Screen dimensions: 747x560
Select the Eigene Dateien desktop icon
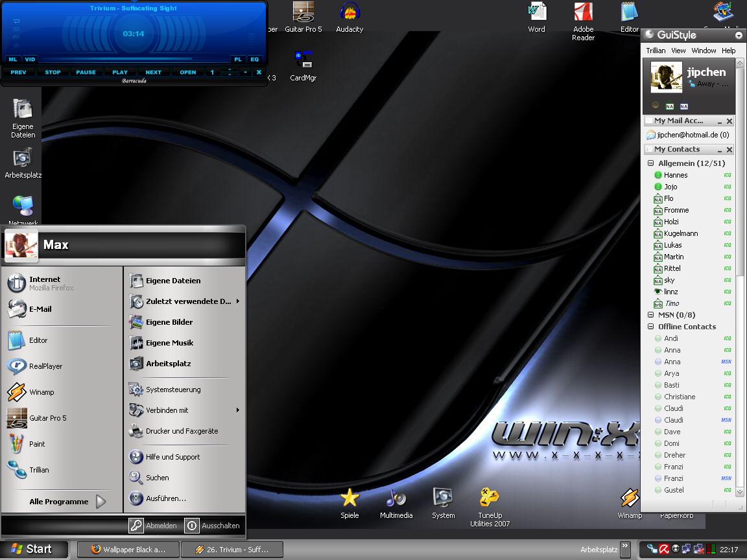[x=23, y=118]
